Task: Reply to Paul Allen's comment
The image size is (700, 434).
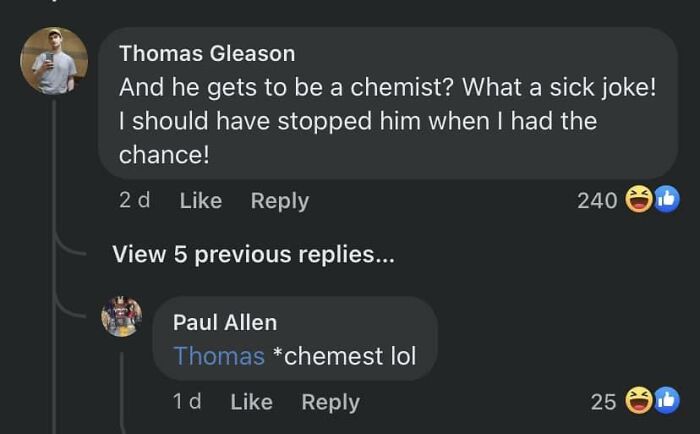Action: (330, 401)
